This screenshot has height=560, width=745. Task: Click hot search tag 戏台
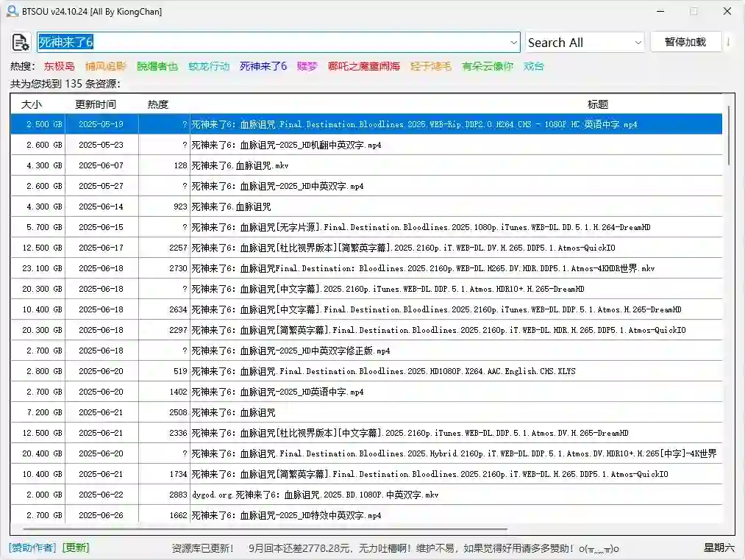534,66
